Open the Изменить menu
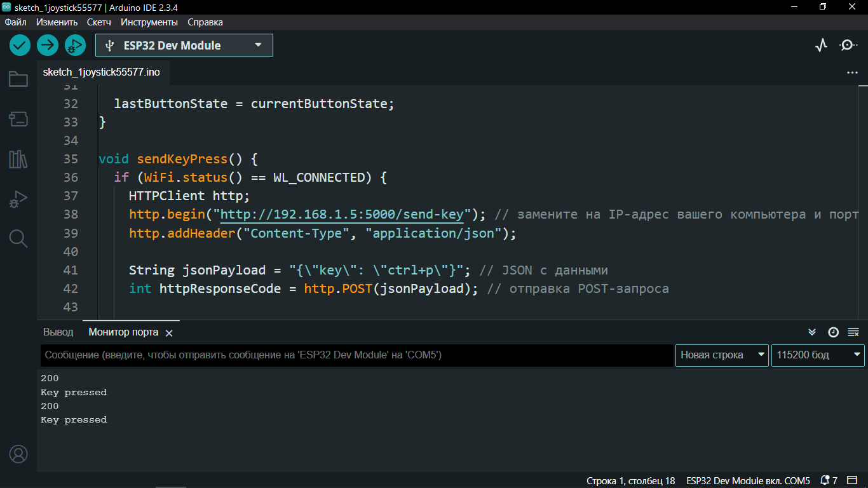The image size is (868, 488). [x=57, y=22]
